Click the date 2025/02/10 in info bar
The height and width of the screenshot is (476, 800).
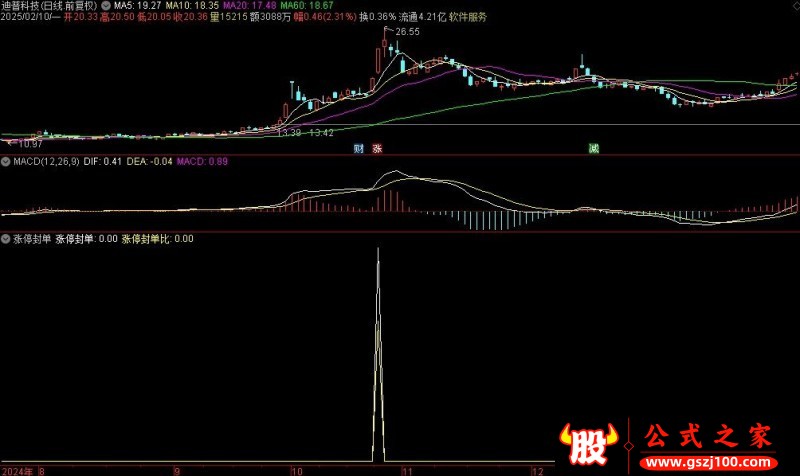point(26,17)
